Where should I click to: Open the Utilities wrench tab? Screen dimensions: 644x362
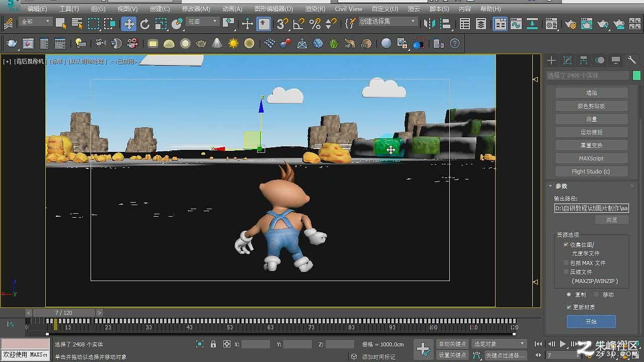click(x=632, y=60)
